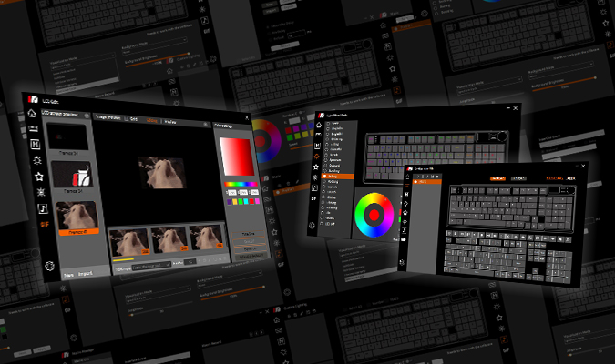Screen dimensions: 615x364
Task: Select first frame in LCD Editor frame strip
Action: pos(129,241)
